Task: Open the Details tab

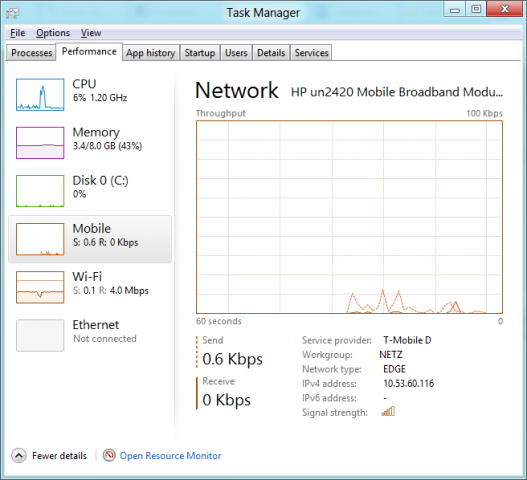Action: pyautogui.click(x=271, y=53)
